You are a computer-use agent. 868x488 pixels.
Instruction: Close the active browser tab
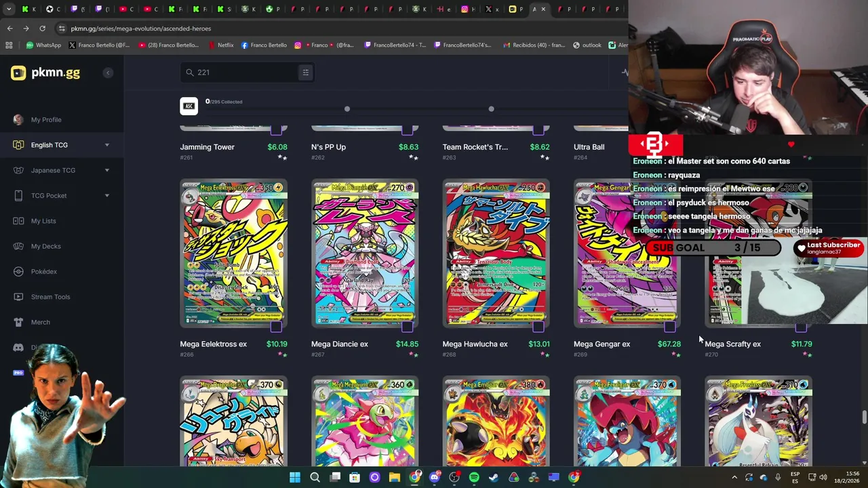(543, 9)
